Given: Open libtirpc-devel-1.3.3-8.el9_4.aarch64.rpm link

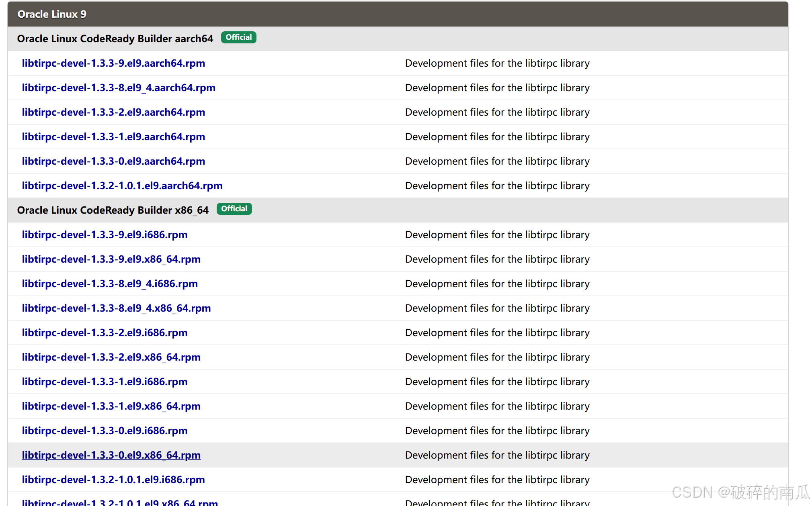Looking at the screenshot, I should click(x=119, y=88).
